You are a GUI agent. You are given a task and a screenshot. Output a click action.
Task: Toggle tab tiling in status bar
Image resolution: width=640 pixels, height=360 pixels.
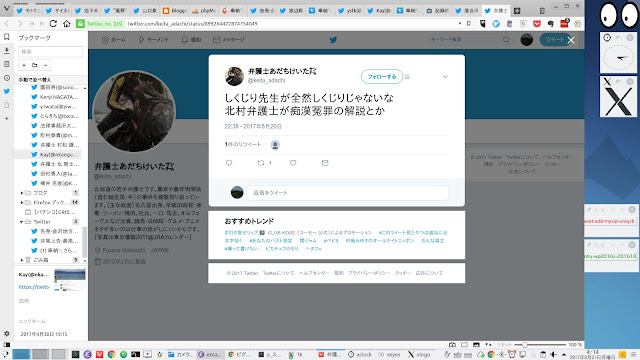click(464, 345)
